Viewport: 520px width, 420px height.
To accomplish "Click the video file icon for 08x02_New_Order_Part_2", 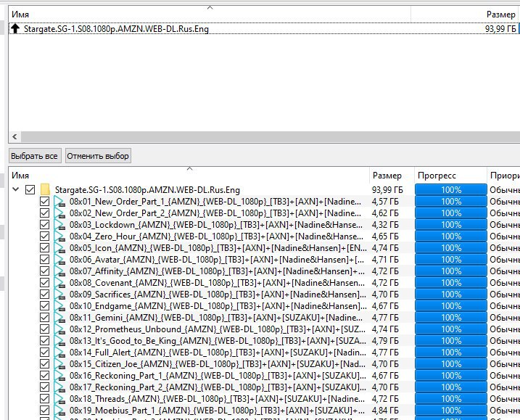I will (59, 213).
